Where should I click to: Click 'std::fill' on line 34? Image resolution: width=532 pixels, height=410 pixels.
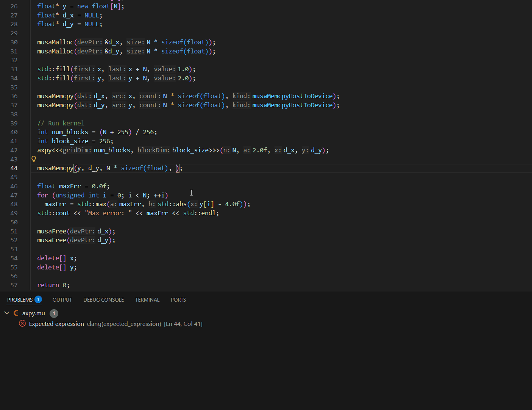coord(53,78)
